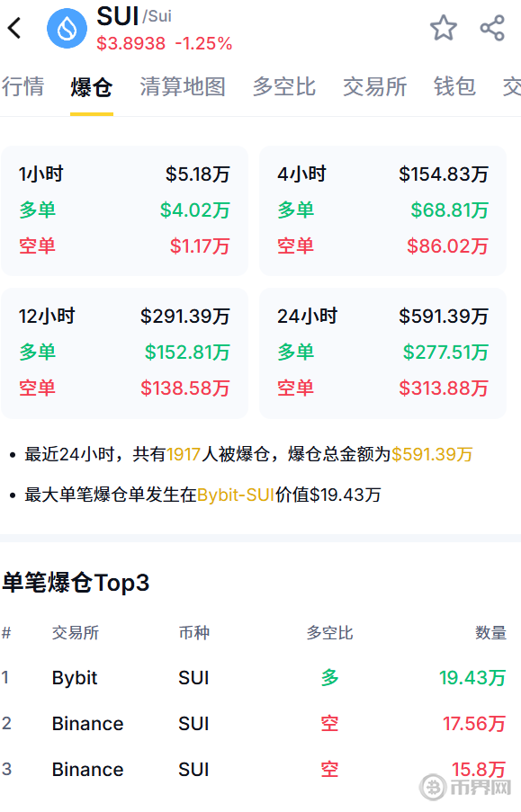Image resolution: width=521 pixels, height=812 pixels.
Task: Select the Bybit row in Top3
Action: (254, 678)
